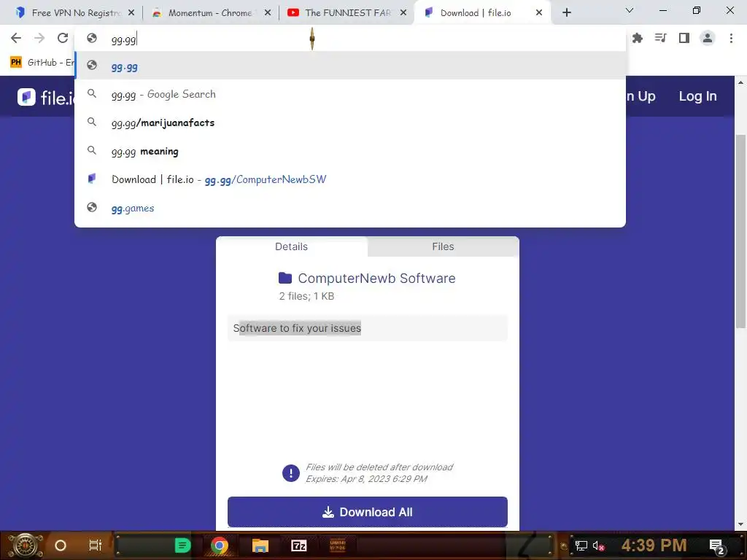Open Cortana circle on taskbar
The width and height of the screenshot is (747, 560).
[61, 545]
